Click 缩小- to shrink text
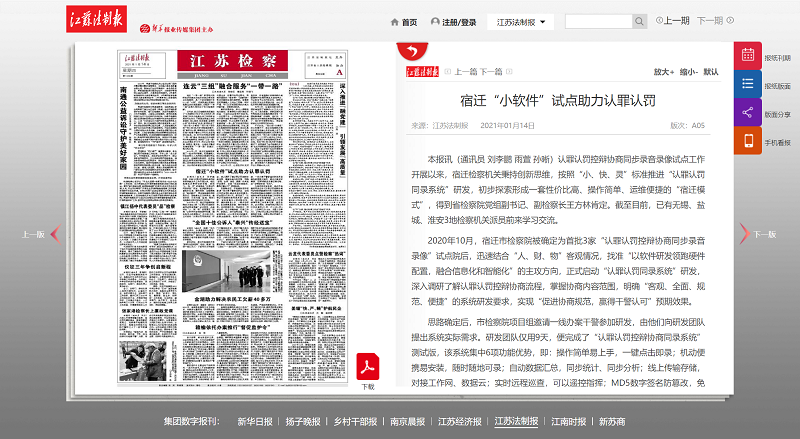 (688, 72)
